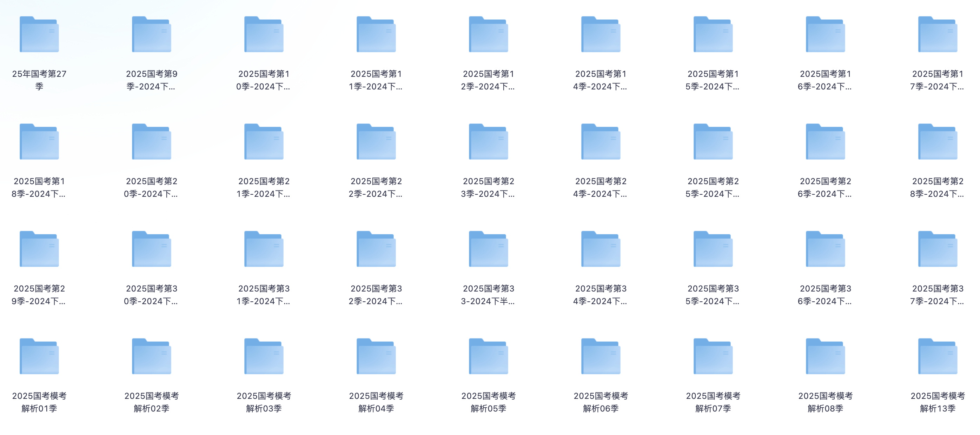Open the 2025国考第15季 folder icon
The width and height of the screenshot is (980, 435).
[x=713, y=34]
